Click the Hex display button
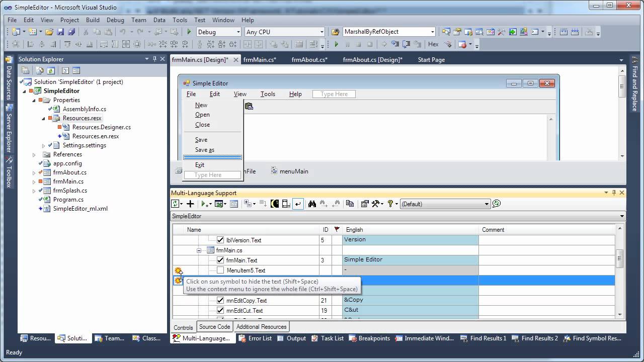Screen dimensions: 644x362 pyautogui.click(x=433, y=44)
